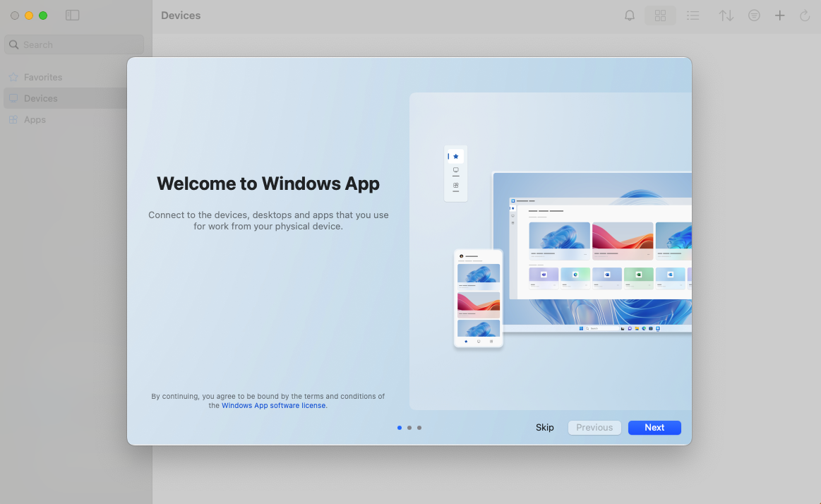The height and width of the screenshot is (504, 821).
Task: Click the Devices title in toolbar
Action: 181,16
